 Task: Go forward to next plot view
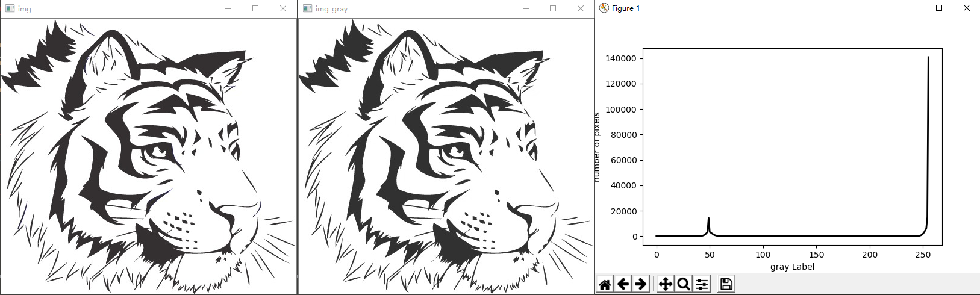[641, 284]
